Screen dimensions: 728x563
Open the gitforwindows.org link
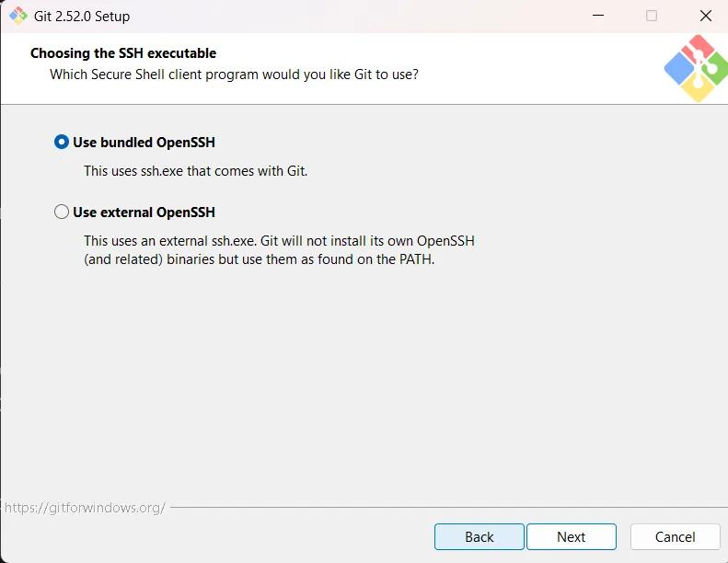(85, 507)
